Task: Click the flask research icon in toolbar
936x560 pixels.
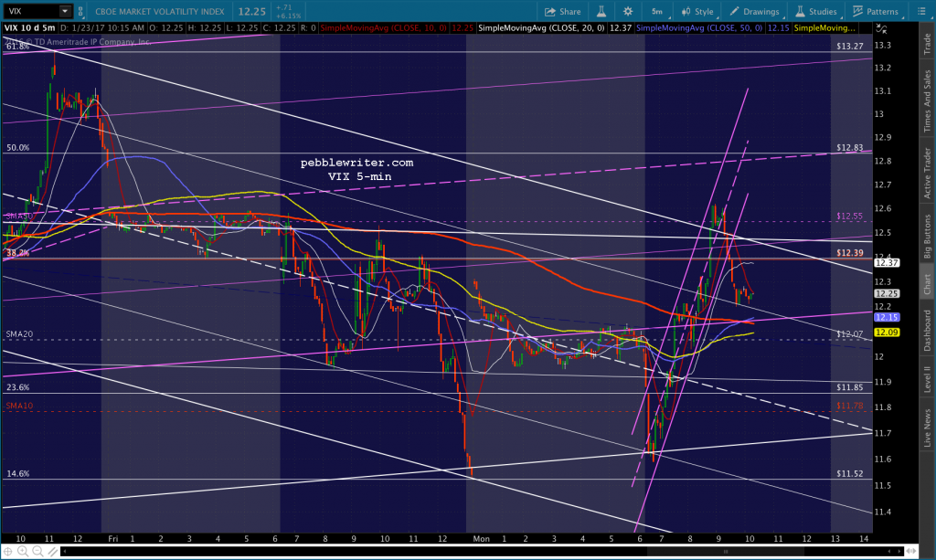Action: [x=601, y=11]
